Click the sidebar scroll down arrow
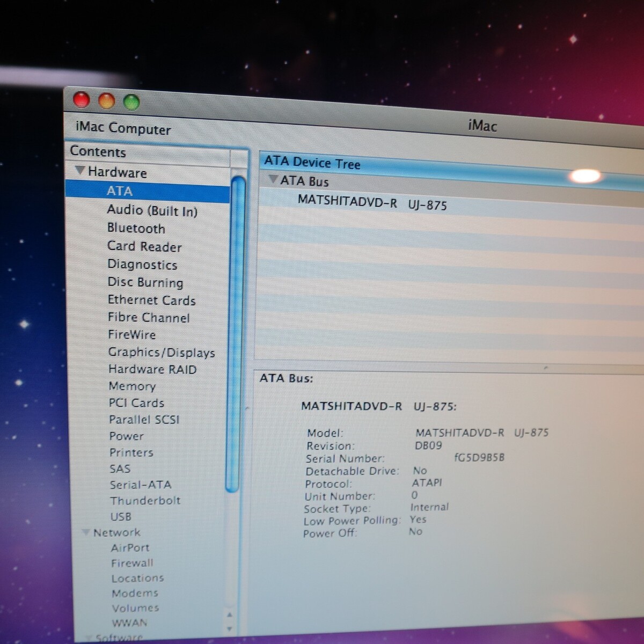Viewport: 644px width, 644px height. 230,628
